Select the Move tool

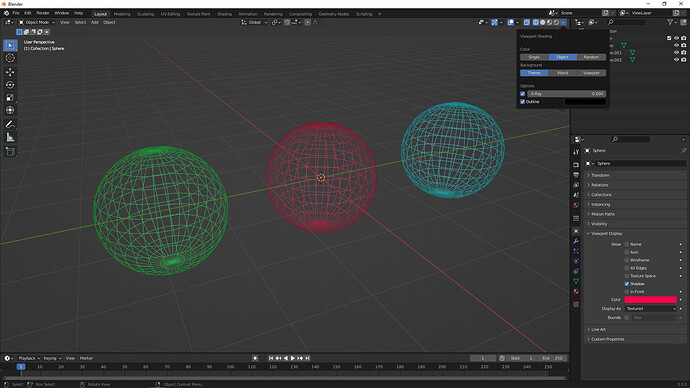tap(10, 72)
